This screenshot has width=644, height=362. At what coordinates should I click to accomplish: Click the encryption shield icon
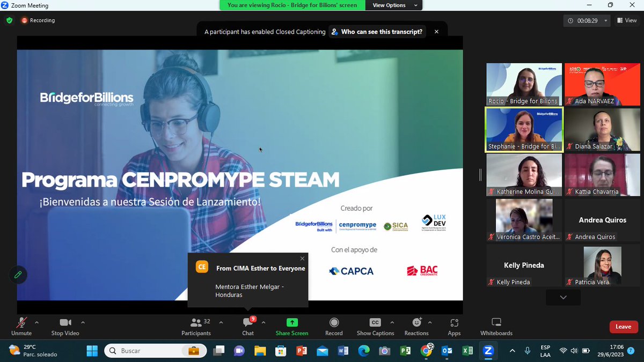click(x=9, y=20)
